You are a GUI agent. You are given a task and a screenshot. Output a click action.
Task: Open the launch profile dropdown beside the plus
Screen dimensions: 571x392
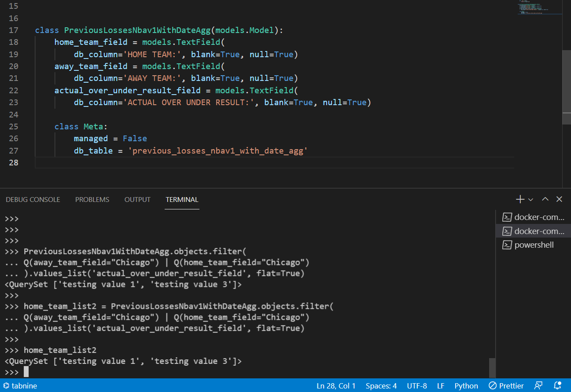(530, 200)
